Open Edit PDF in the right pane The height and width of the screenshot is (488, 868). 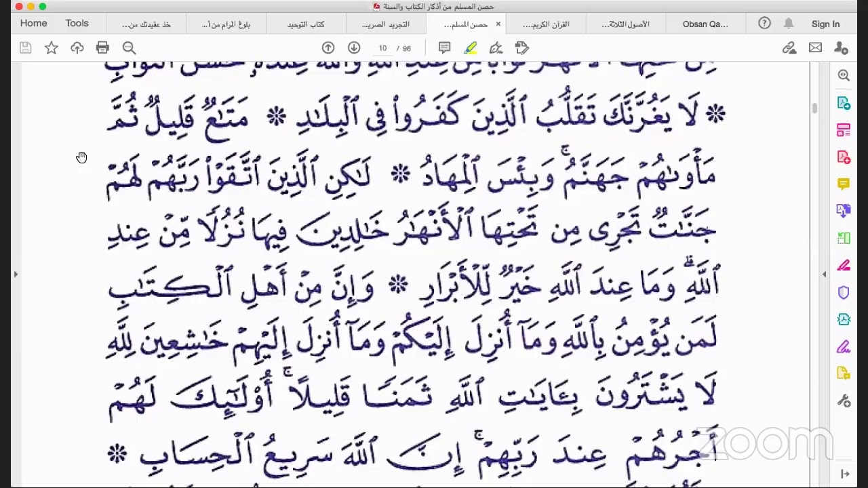[844, 130]
